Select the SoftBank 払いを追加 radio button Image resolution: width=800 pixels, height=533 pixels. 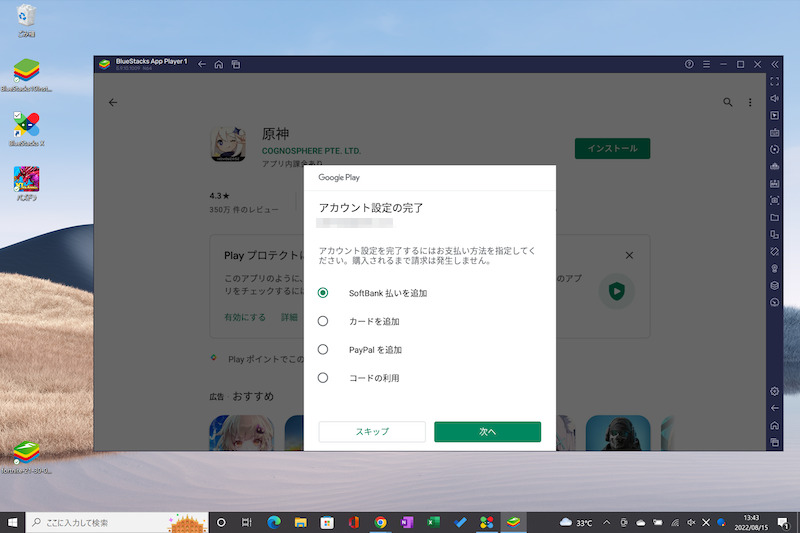pyautogui.click(x=323, y=293)
